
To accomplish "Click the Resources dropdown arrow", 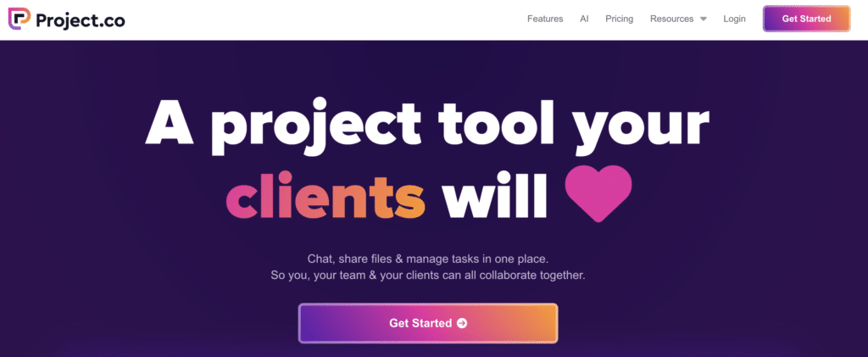I will tap(703, 19).
